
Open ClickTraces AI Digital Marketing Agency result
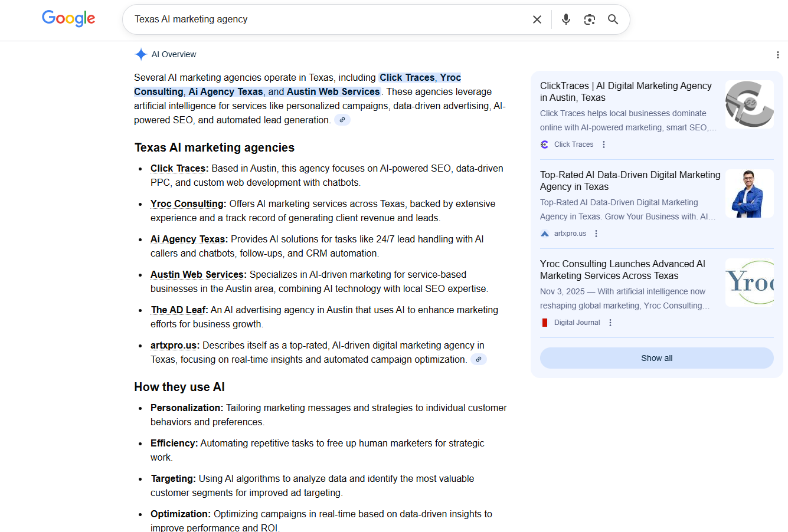click(x=626, y=91)
